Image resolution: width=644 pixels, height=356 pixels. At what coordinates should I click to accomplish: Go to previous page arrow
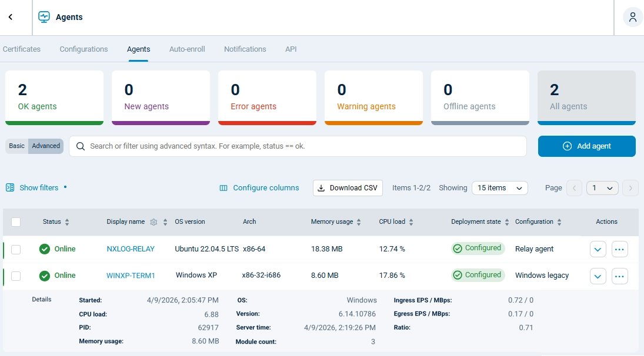click(574, 188)
